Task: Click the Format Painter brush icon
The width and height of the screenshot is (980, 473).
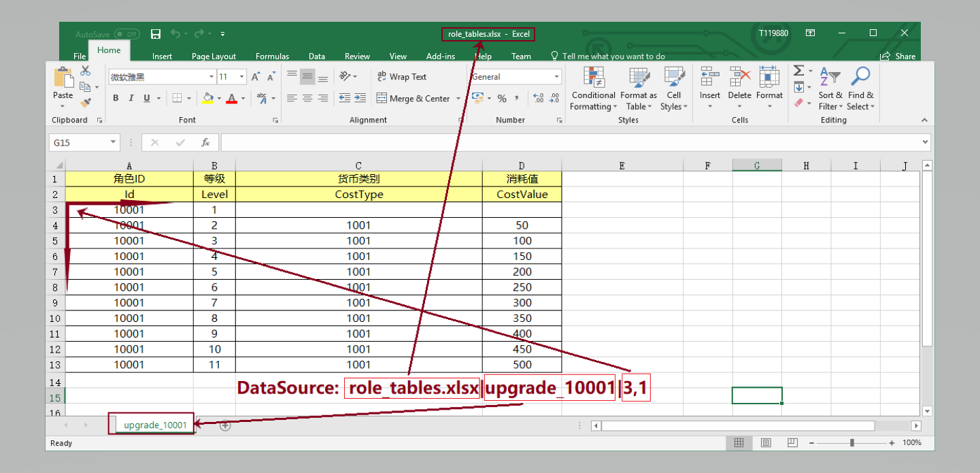Action: point(85,103)
